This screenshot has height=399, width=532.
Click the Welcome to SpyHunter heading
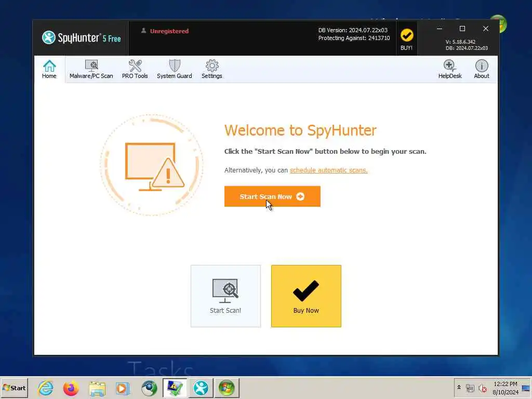click(300, 130)
